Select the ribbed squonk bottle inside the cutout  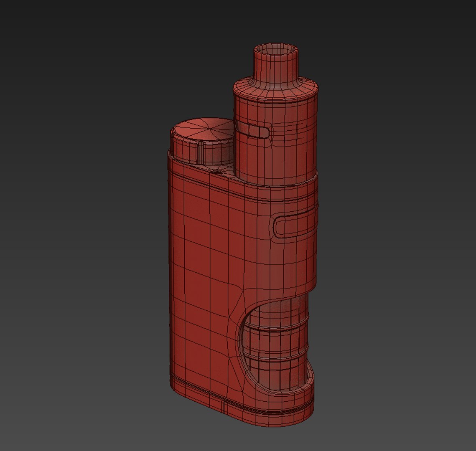pyautogui.click(x=276, y=343)
